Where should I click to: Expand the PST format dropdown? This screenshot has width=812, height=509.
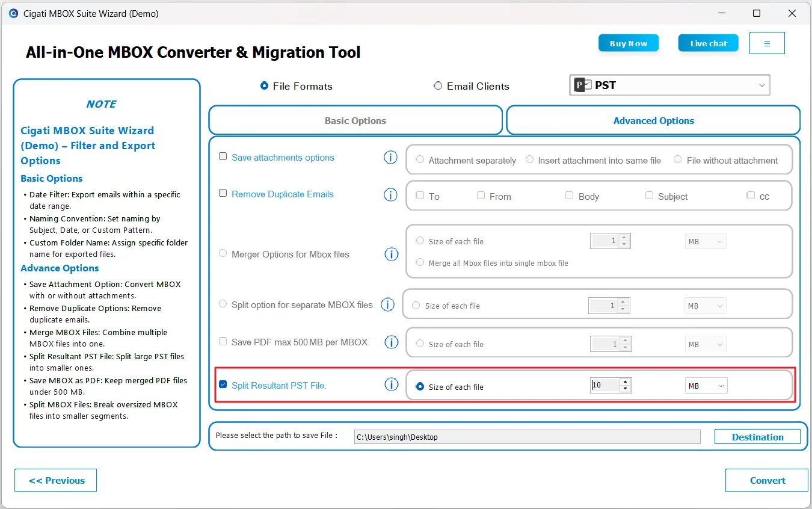pos(761,85)
